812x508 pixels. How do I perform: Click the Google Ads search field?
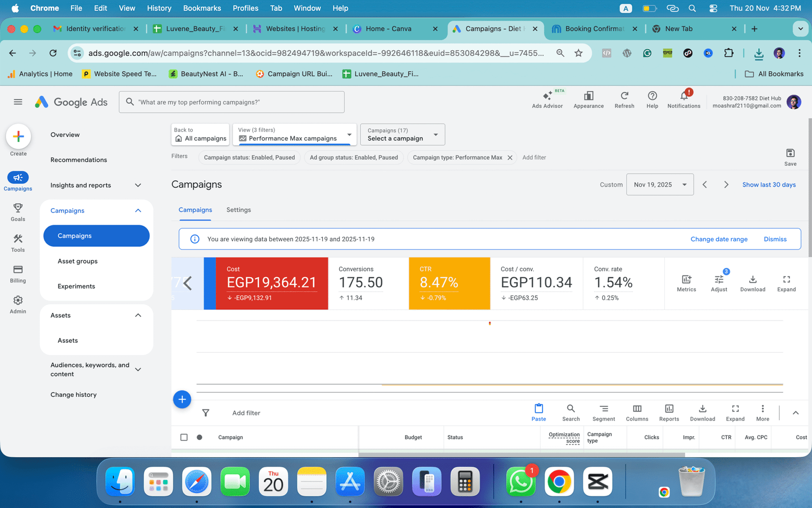[x=232, y=102]
